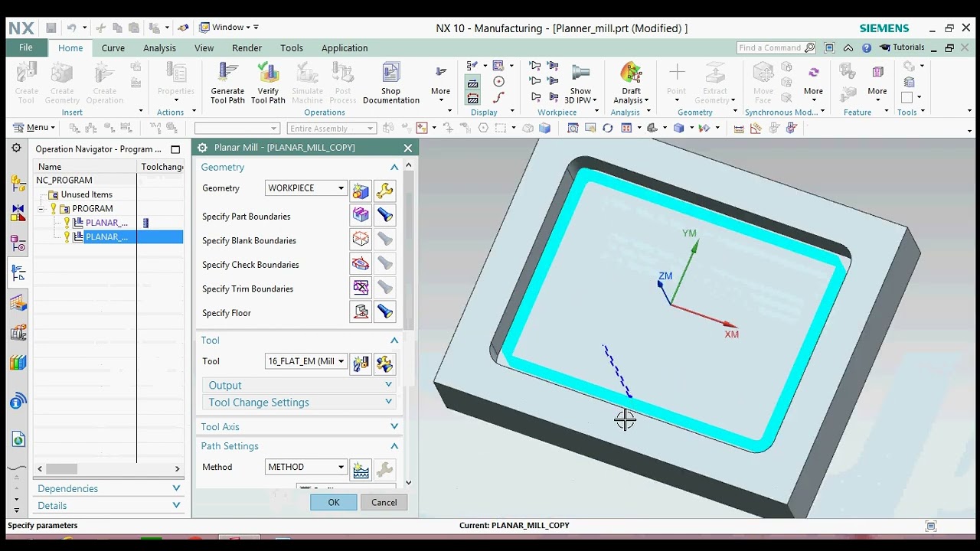Open Machine Tool Navigator sidebar icon

pyautogui.click(x=18, y=333)
